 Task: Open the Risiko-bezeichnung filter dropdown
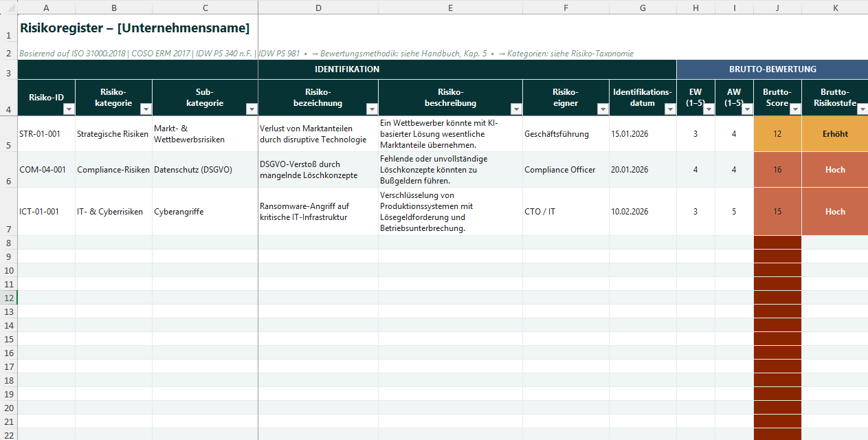click(x=372, y=109)
